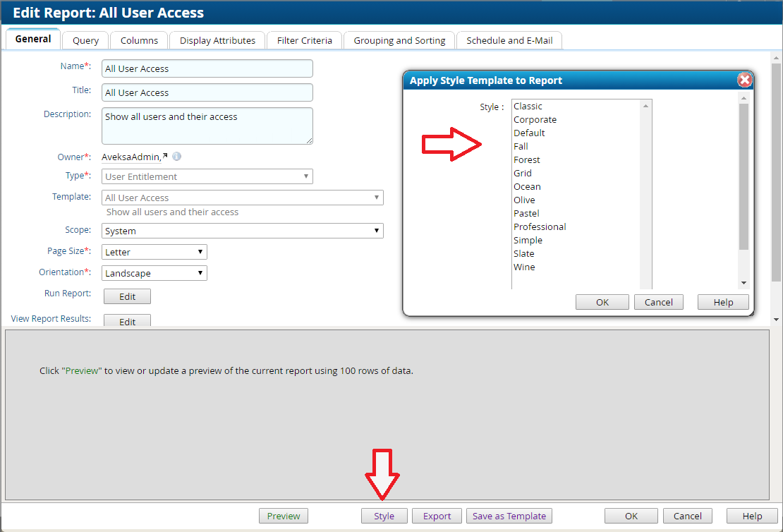The image size is (783, 532).
Task: Close the Apply Style Template dialog
Action: pos(744,80)
